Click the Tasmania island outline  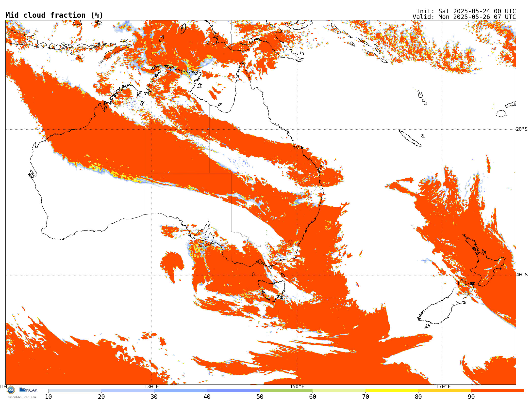pyautogui.click(x=271, y=291)
